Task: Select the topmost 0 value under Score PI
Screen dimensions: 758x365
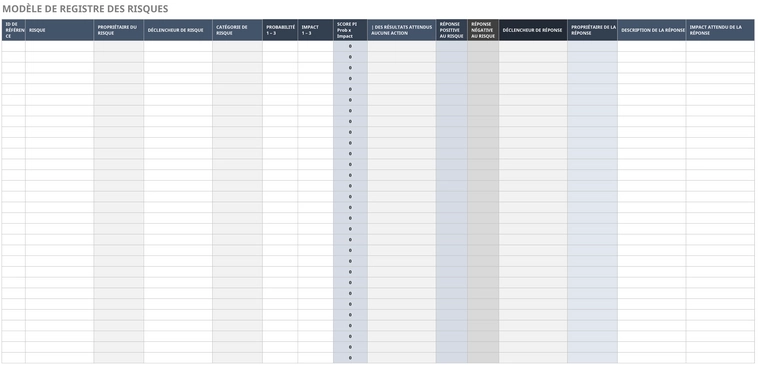Action: (x=350, y=46)
